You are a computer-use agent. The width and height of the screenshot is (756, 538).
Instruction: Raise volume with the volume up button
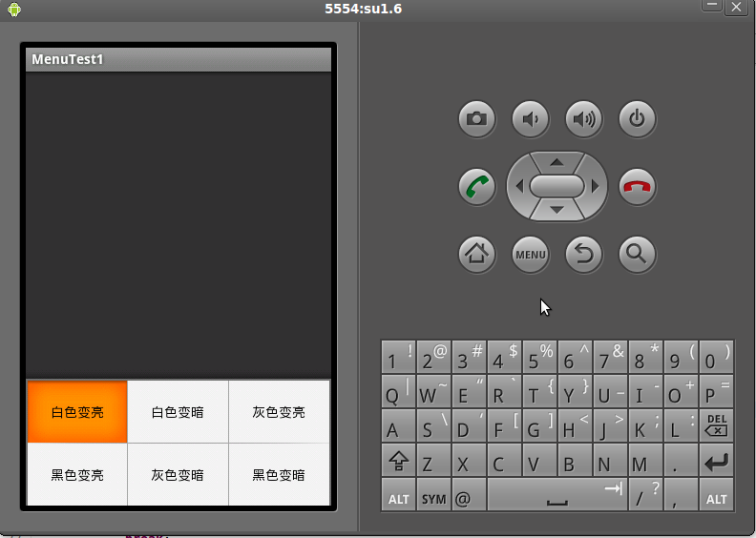pyautogui.click(x=584, y=118)
